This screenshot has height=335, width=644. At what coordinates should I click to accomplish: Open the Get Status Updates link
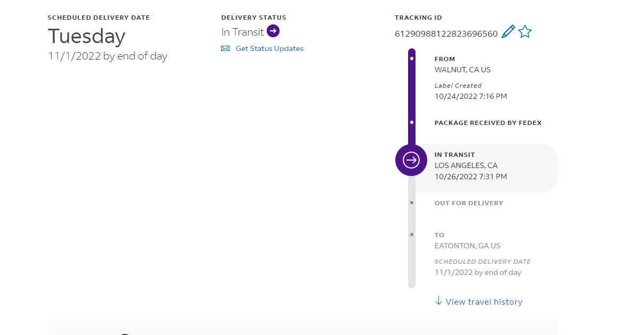point(269,48)
